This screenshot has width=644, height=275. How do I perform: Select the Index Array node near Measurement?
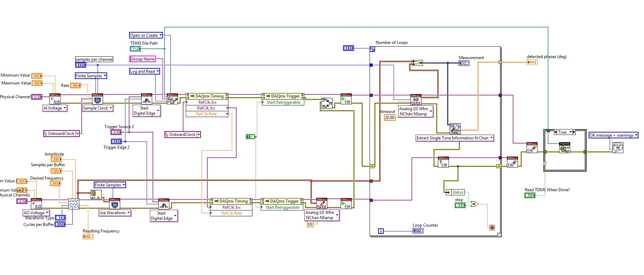tap(417, 63)
